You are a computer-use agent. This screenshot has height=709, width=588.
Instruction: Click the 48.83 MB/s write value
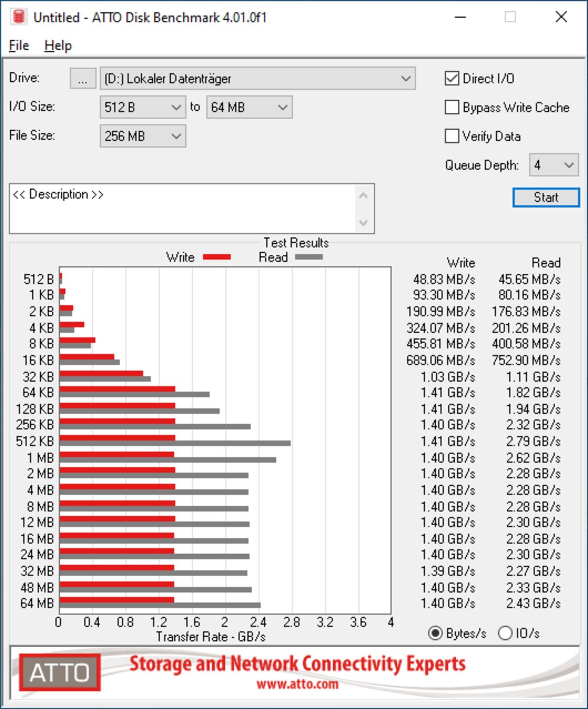[x=444, y=279]
